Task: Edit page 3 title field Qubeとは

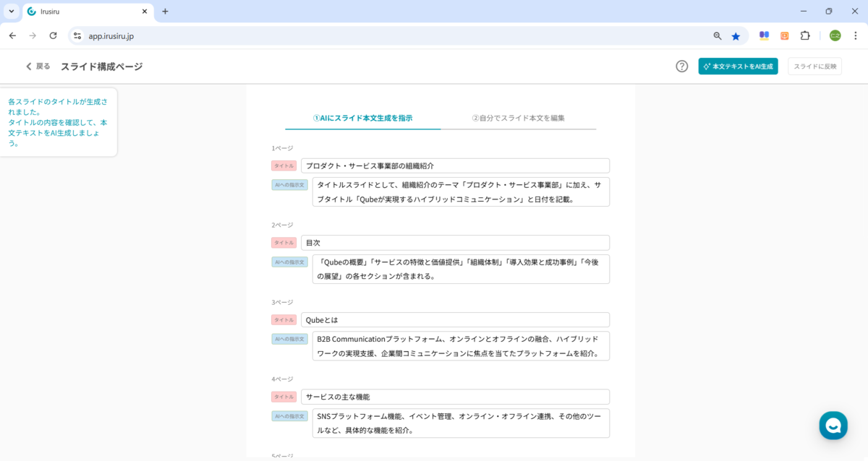Action: [455, 319]
